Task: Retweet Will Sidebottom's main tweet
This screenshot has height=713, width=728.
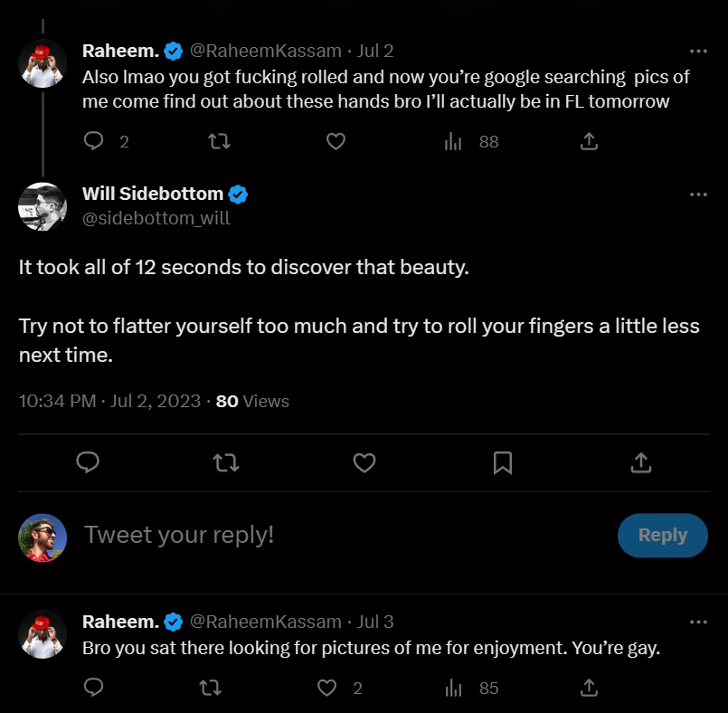Action: coord(225,463)
